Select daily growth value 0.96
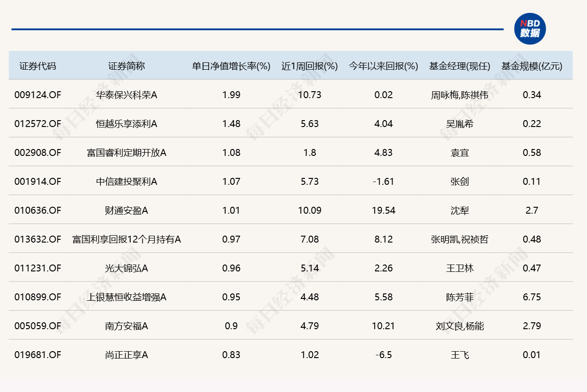This screenshot has height=392, width=587. tap(231, 268)
